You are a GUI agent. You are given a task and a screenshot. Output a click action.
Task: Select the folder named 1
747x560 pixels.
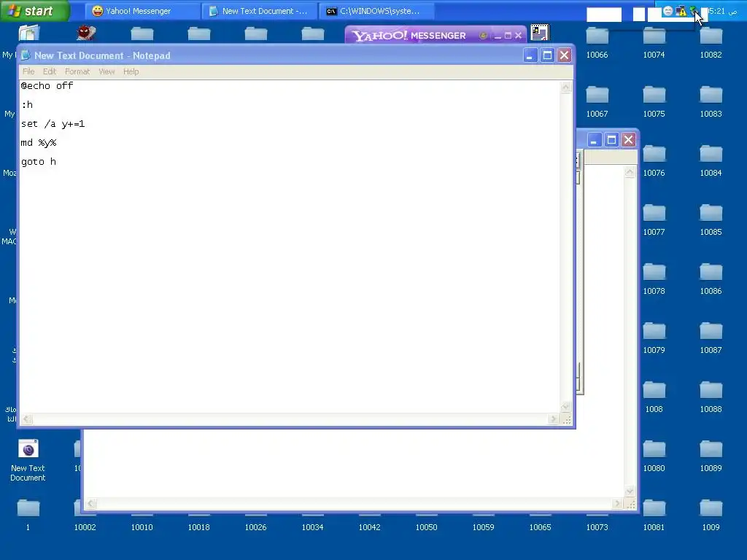(28, 516)
